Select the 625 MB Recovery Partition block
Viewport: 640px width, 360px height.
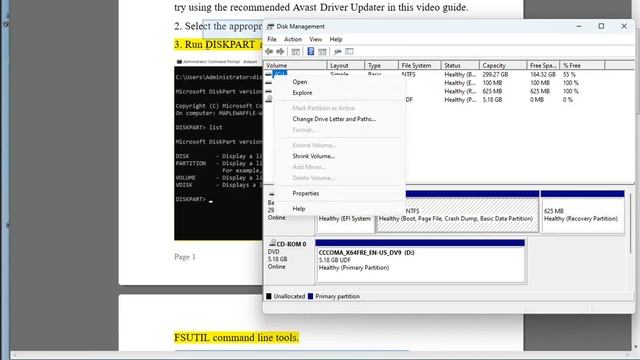[x=583, y=211]
